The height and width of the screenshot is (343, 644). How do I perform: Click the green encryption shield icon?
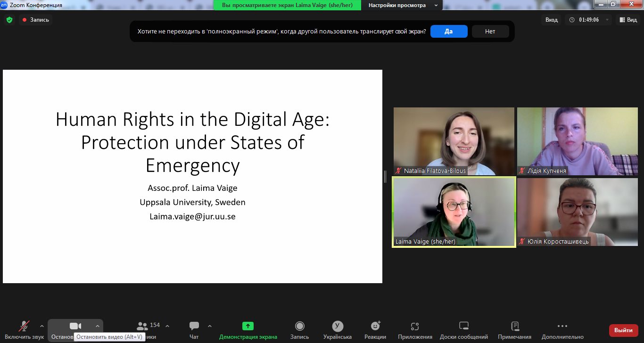point(9,20)
